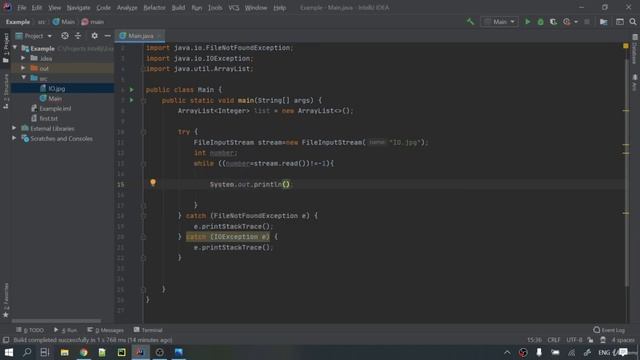Image resolution: width=640 pixels, height=360 pixels.
Task: Open the VCS menu
Action: point(233,8)
